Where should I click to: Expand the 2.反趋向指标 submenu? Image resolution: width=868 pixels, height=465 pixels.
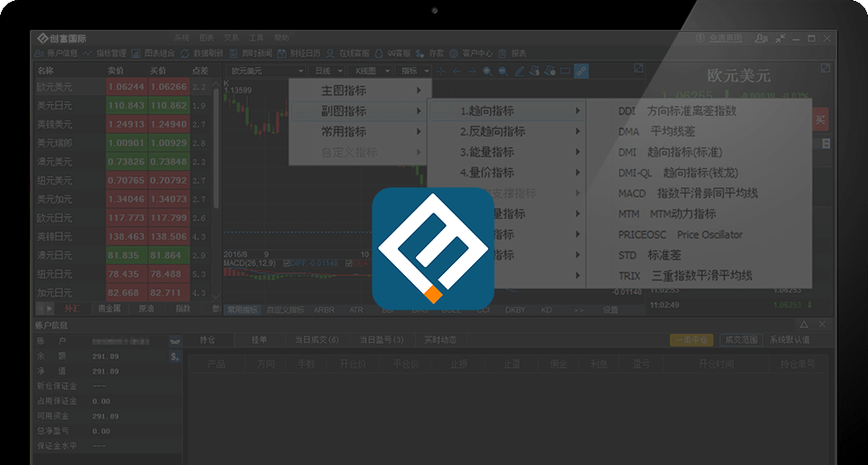[507, 132]
